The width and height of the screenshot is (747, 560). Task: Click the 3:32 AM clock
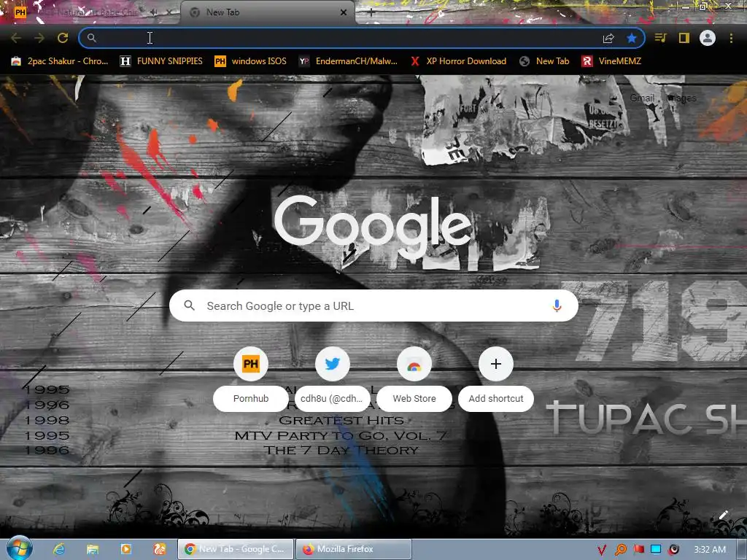(710, 550)
